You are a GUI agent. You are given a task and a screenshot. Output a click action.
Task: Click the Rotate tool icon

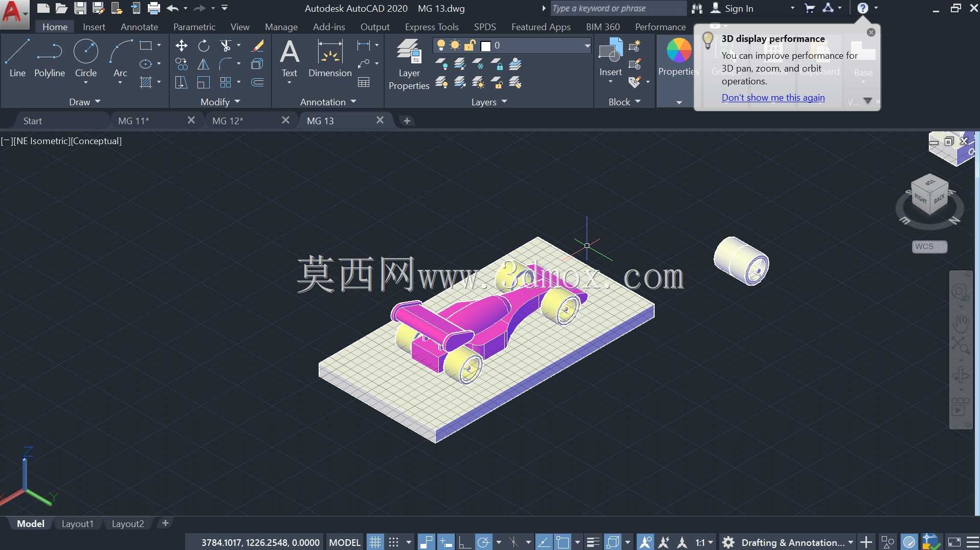click(204, 46)
